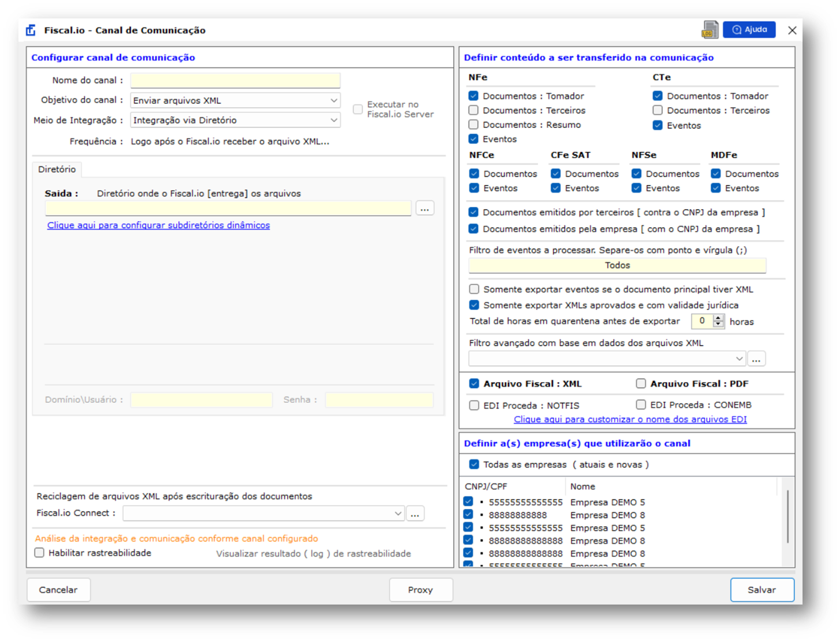This screenshot has height=642, width=840.
Task: Select the Diretório tab
Action: click(57, 169)
